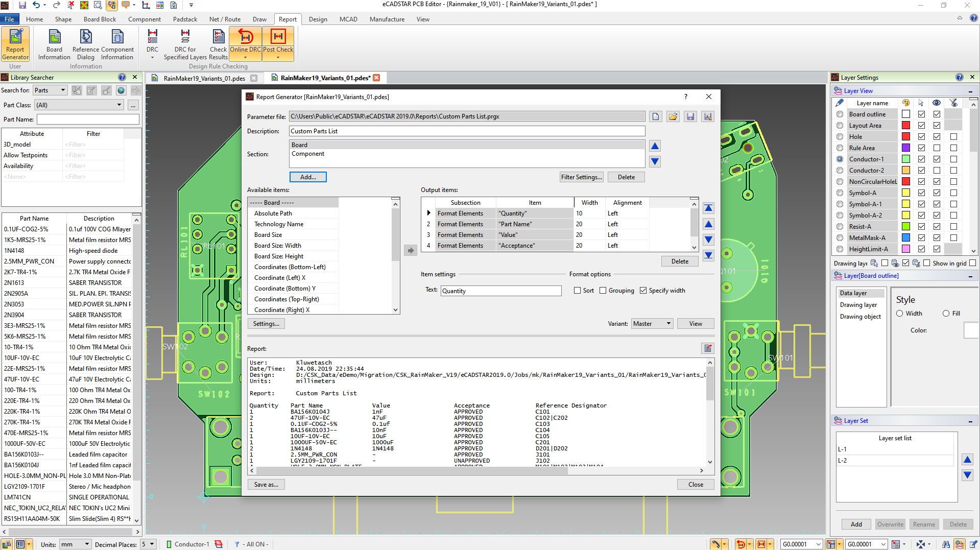
Task: Click the Save icon in quick access toolbar
Action: pyautogui.click(x=22, y=5)
